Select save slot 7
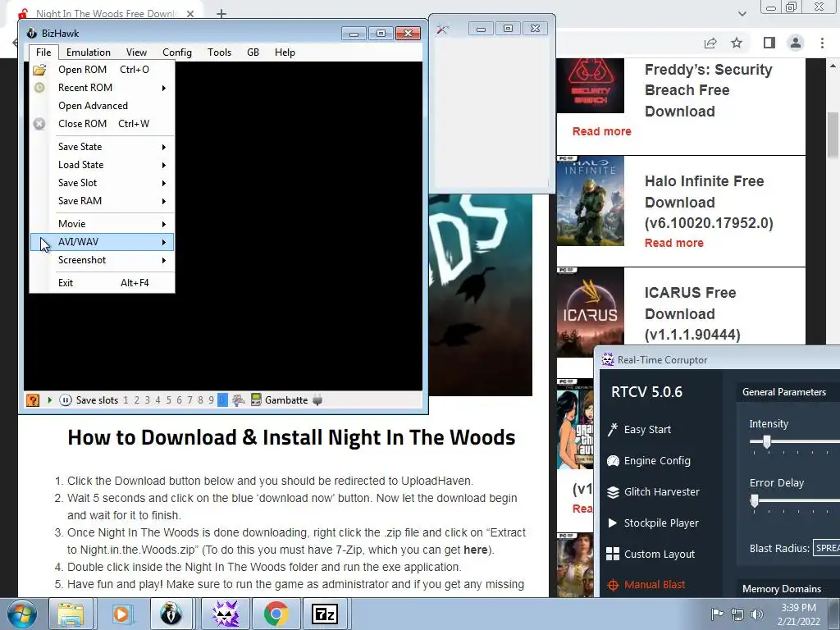The height and width of the screenshot is (630, 840). 189,400
